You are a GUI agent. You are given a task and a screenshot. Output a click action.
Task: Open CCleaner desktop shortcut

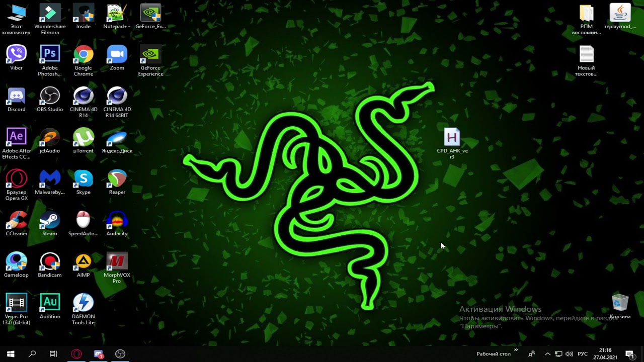(x=16, y=224)
